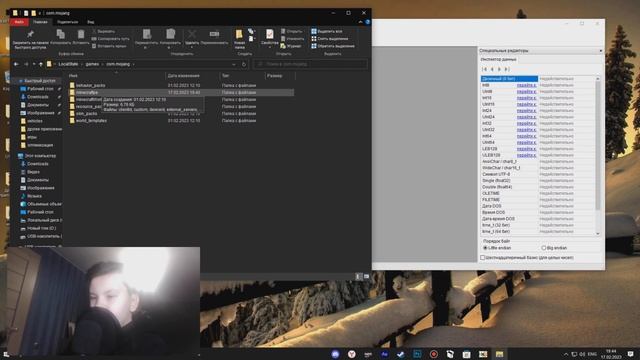The height and width of the screenshot is (360, 640).
Task: Click the перейти link in the UInt16 row
Action: click(527, 104)
